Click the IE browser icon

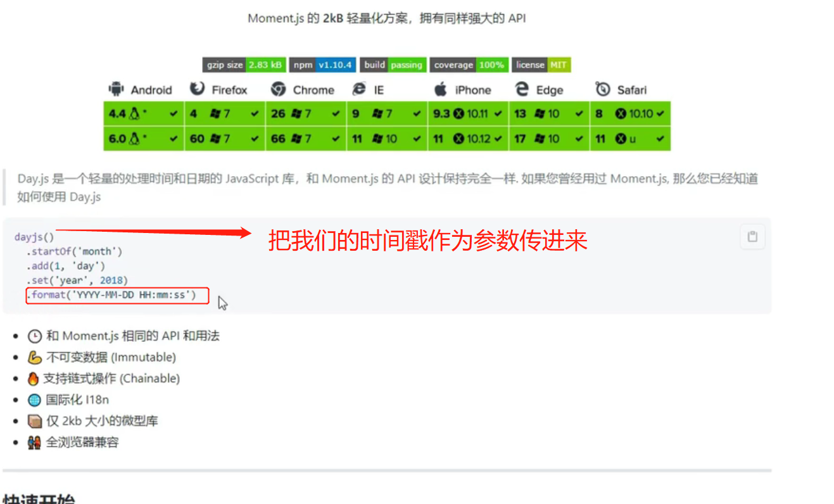(359, 89)
